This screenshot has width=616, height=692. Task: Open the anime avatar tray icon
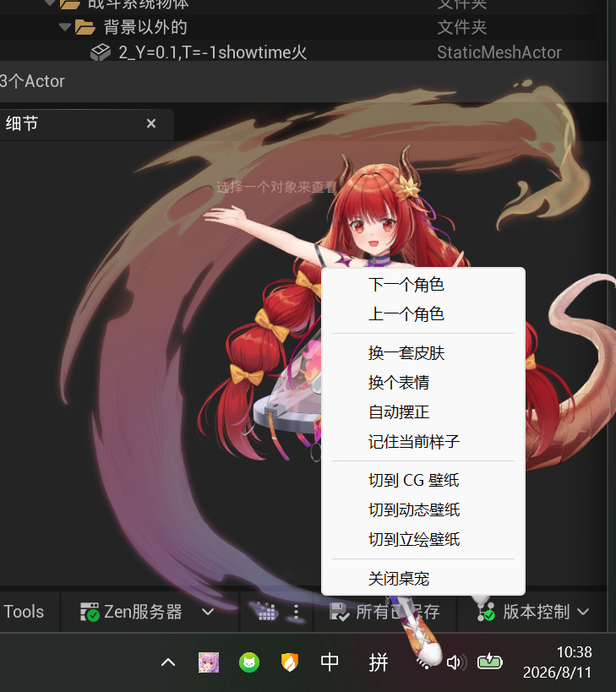pos(208,662)
